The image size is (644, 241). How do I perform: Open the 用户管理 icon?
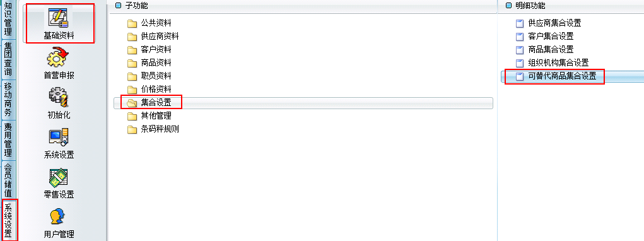click(58, 217)
